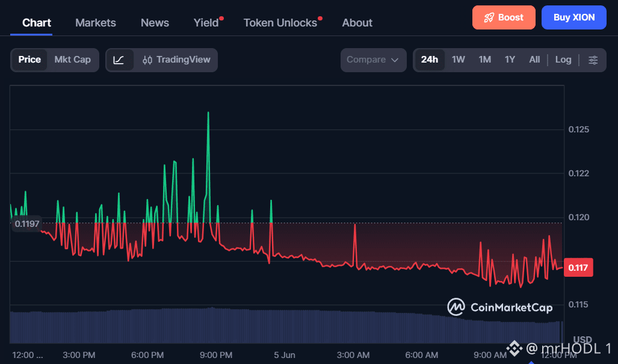Screen dimensions: 618x364
Task: Click the Buy XION button
Action: [x=574, y=17]
